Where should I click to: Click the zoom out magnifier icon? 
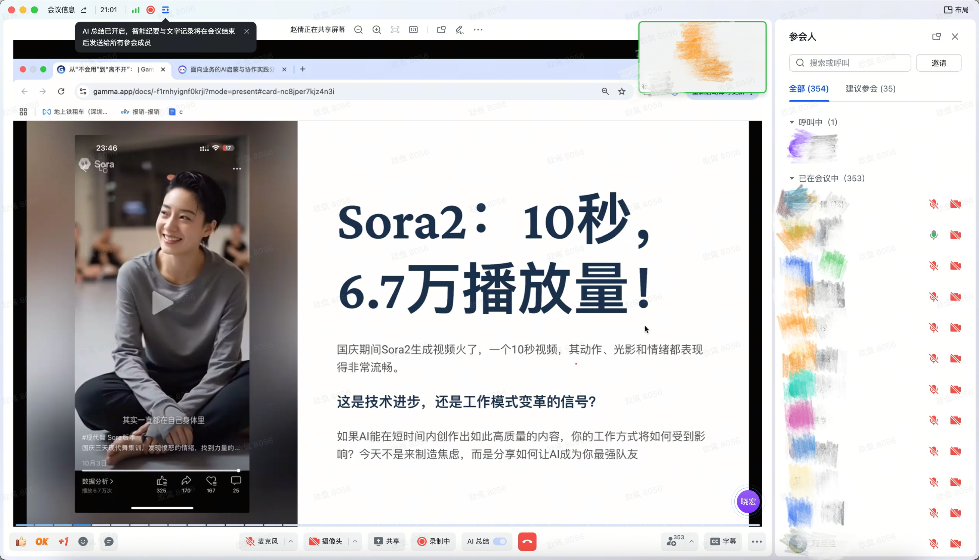(358, 29)
